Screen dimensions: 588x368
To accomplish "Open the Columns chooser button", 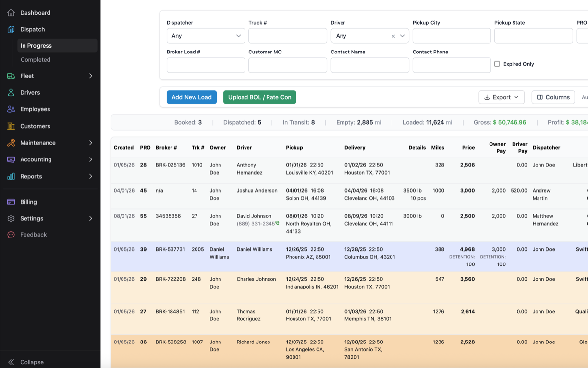I will coord(553,97).
